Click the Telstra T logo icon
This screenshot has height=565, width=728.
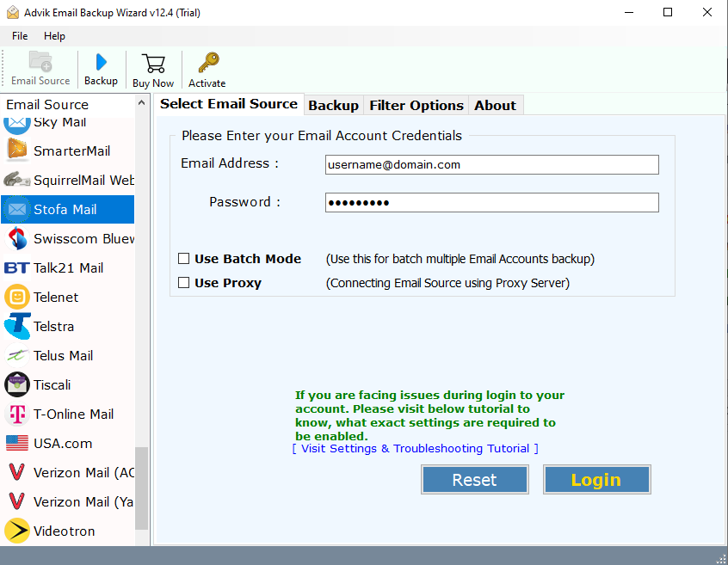[x=17, y=326]
